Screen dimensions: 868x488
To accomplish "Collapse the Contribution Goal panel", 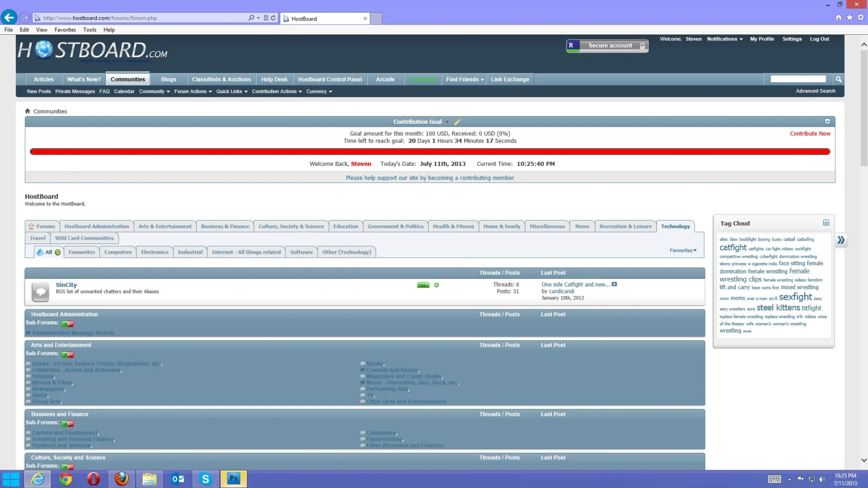I will (827, 122).
